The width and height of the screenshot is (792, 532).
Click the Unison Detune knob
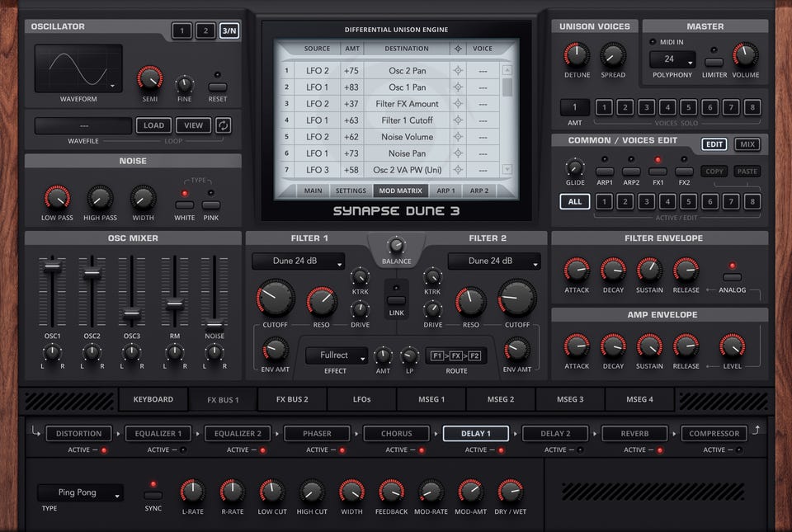tap(577, 55)
